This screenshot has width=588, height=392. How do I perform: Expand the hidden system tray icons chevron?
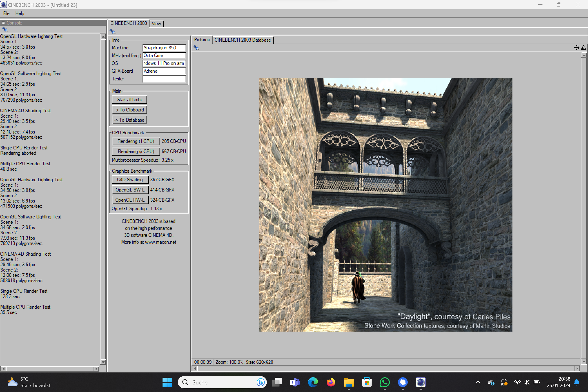[x=478, y=382]
